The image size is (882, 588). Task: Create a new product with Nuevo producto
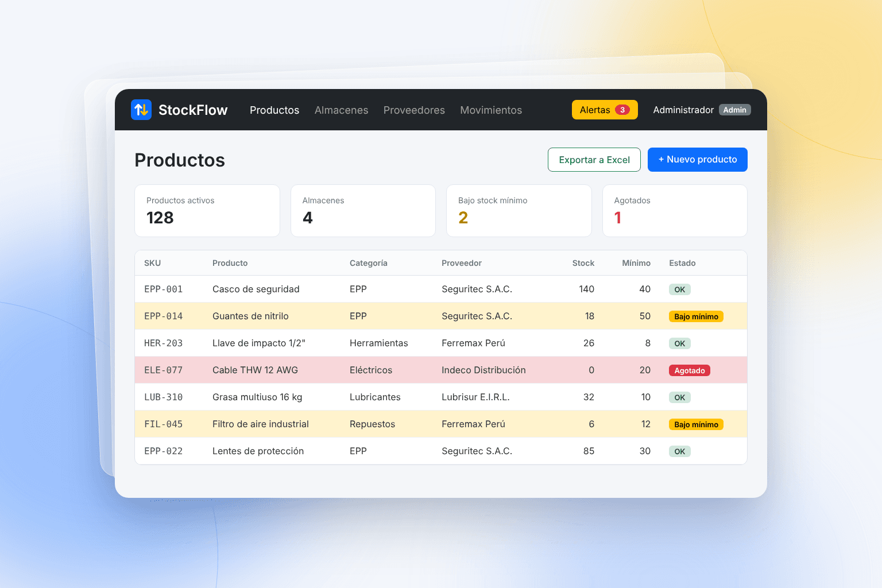coord(698,160)
